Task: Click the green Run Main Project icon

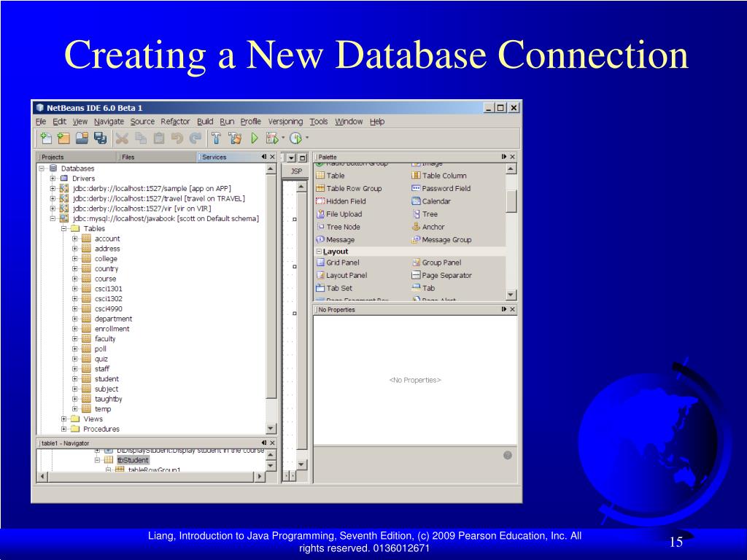Action: point(255,138)
